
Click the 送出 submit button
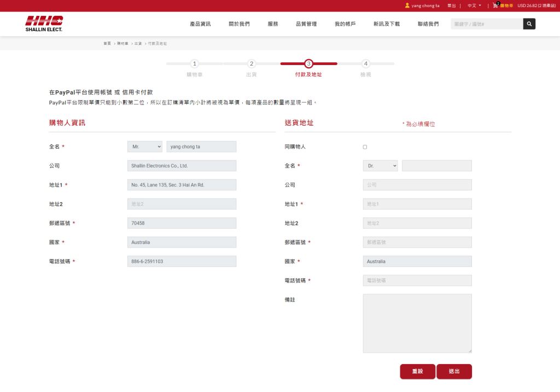tap(454, 371)
